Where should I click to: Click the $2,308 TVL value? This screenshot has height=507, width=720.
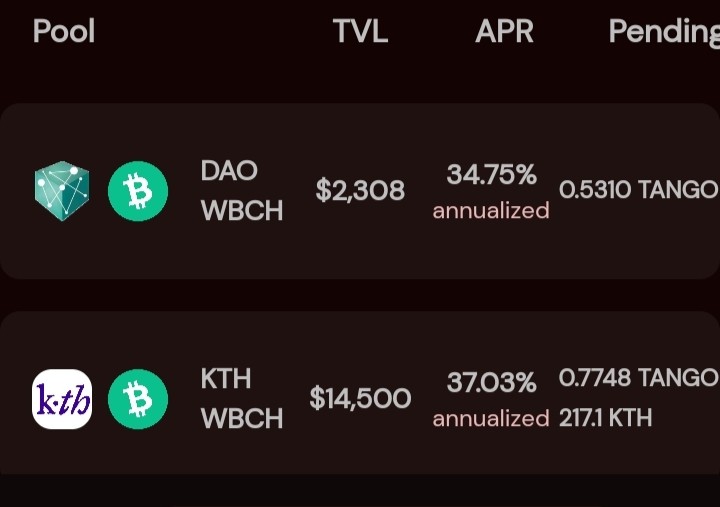360,190
